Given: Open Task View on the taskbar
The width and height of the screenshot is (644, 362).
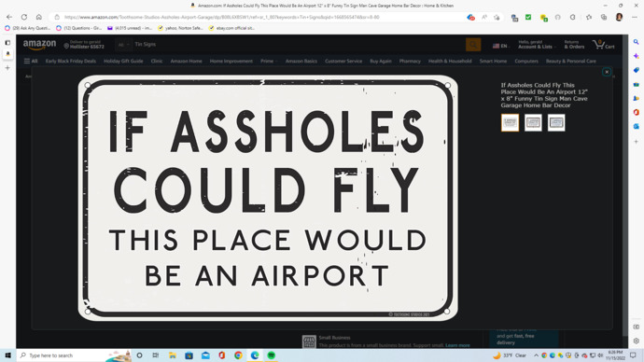Looking at the screenshot, I should coord(156,355).
